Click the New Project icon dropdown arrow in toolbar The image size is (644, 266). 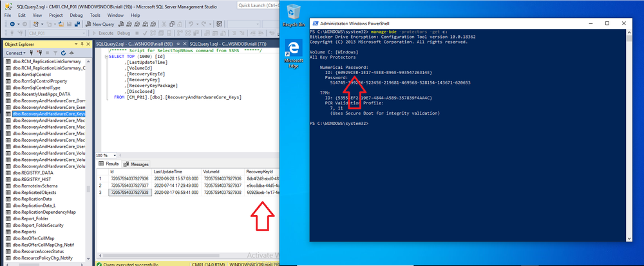pyautogui.click(x=43, y=24)
